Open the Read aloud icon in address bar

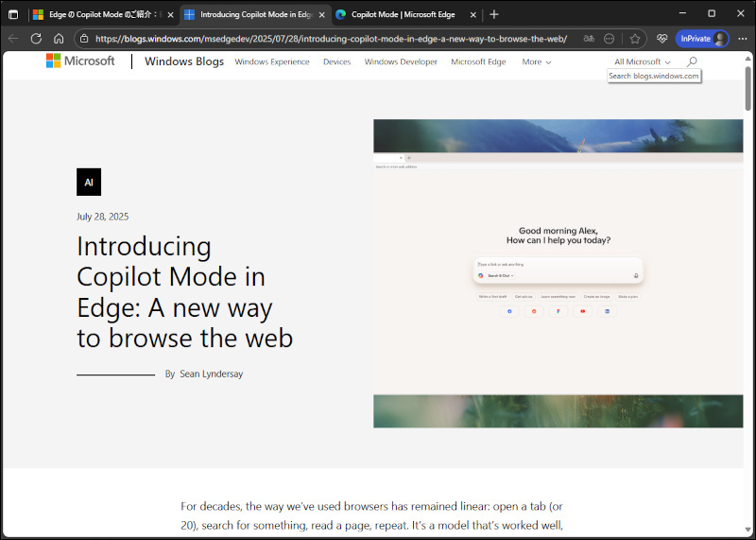[x=589, y=39]
